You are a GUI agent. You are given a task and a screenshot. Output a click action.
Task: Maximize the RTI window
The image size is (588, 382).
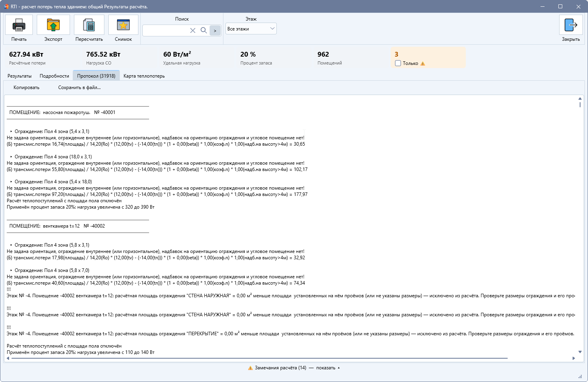pos(560,6)
